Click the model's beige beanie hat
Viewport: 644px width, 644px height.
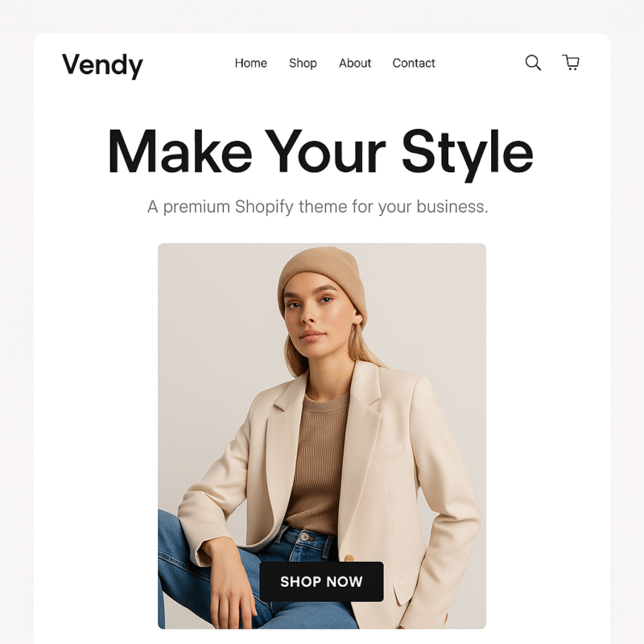323,281
